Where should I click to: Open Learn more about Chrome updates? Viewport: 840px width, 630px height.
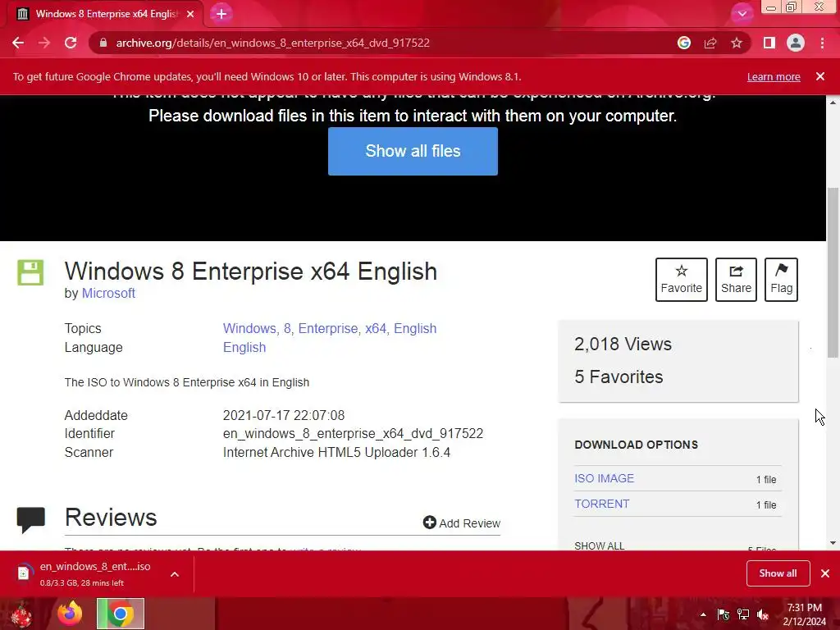point(774,76)
